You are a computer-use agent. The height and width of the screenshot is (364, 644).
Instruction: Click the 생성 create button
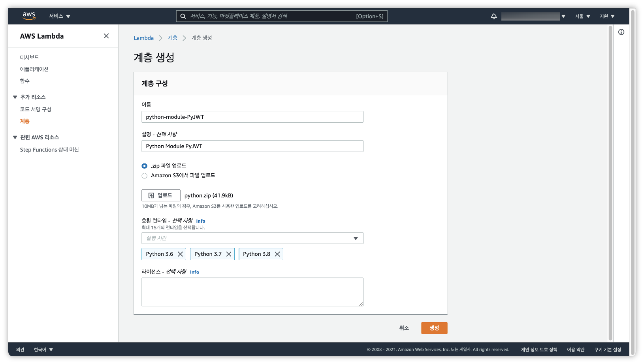[x=434, y=328]
